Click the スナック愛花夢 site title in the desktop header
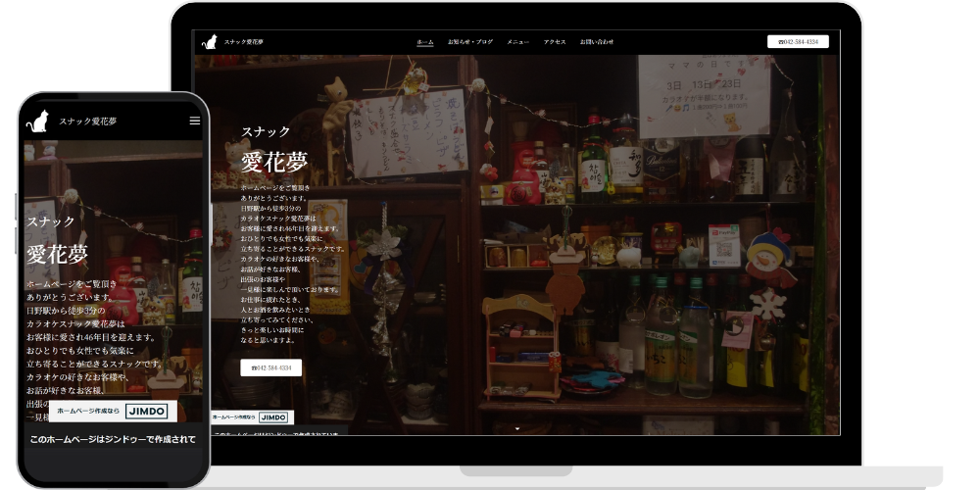The image size is (980, 490). click(243, 42)
